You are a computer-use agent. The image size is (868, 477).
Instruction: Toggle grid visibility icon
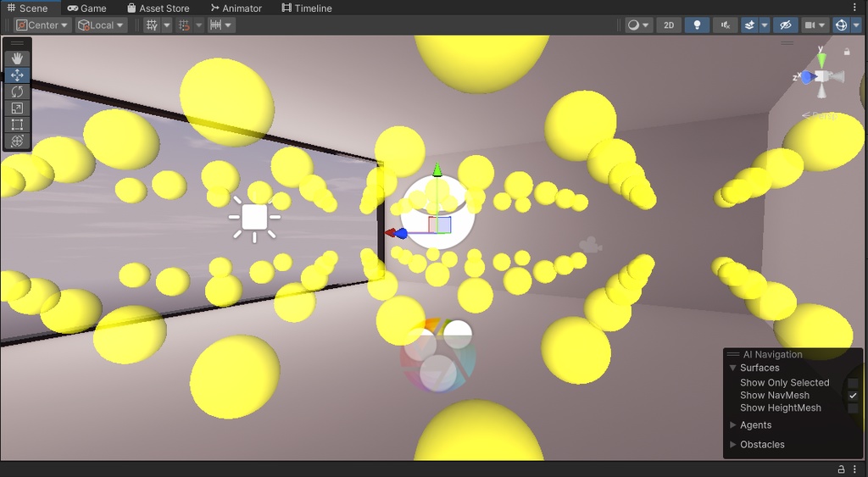pyautogui.click(x=152, y=25)
